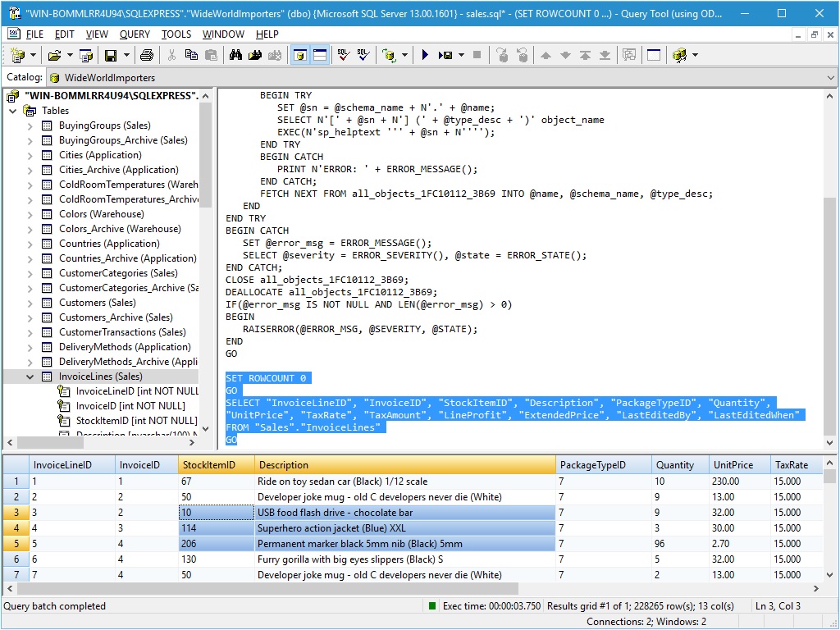Toggle the results pane view button

click(x=320, y=55)
